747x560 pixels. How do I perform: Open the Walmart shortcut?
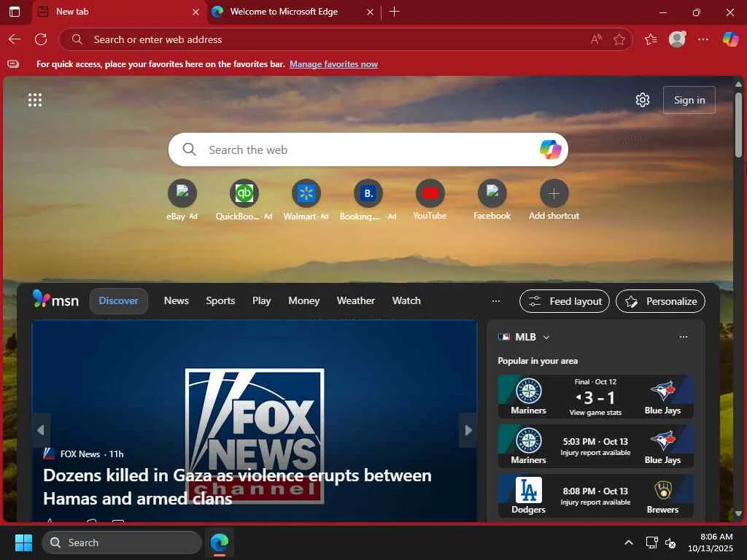click(x=306, y=200)
